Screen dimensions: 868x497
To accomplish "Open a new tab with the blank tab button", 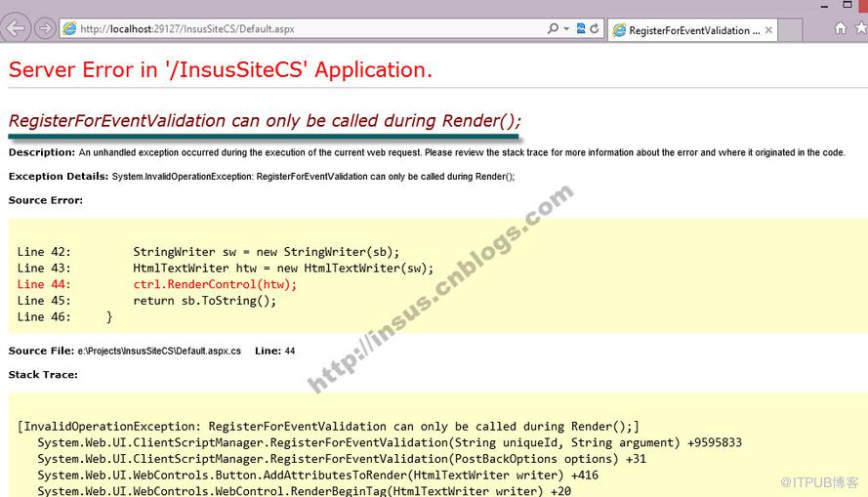I will tap(791, 30).
